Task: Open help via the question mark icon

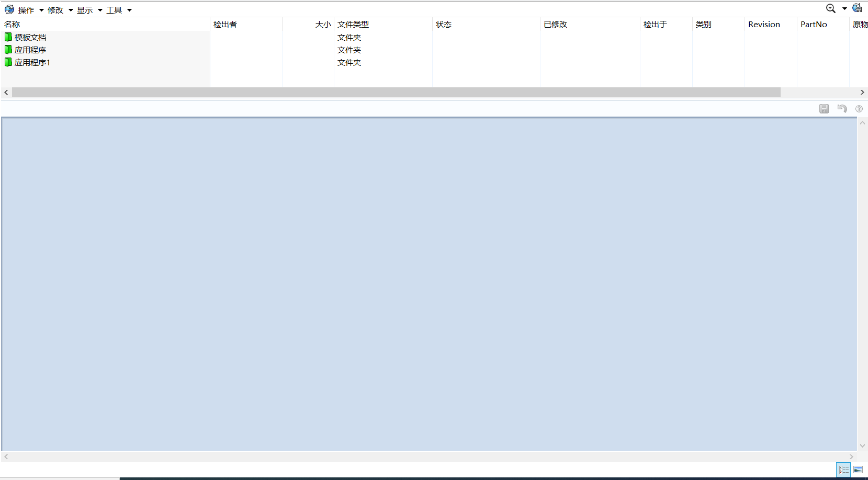Action: pos(859,109)
